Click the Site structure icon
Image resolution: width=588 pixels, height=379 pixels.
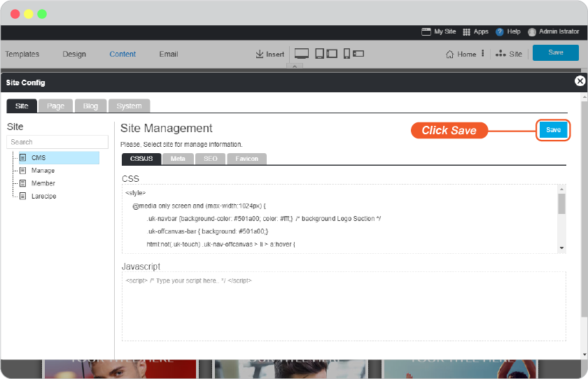click(500, 54)
